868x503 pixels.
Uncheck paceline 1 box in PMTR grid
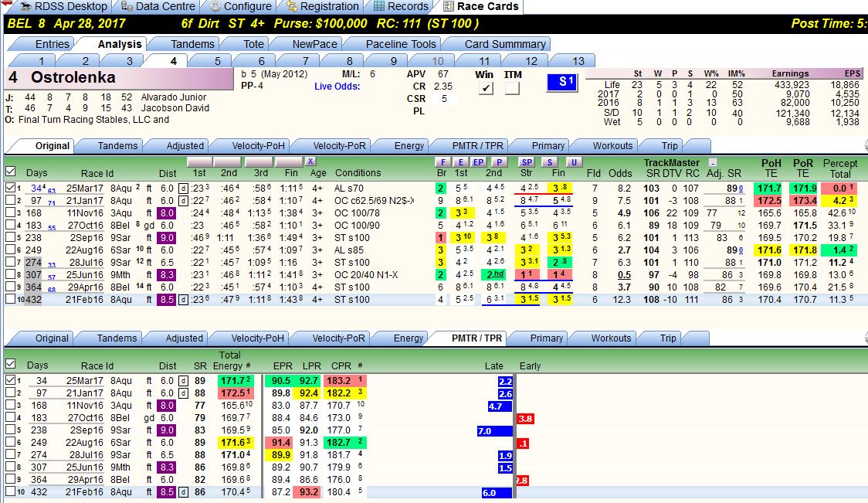[x=10, y=381]
